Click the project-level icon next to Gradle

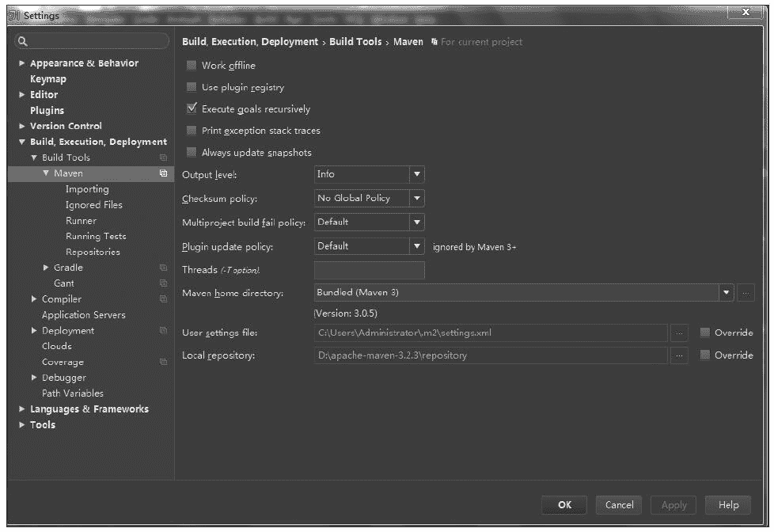(163, 268)
